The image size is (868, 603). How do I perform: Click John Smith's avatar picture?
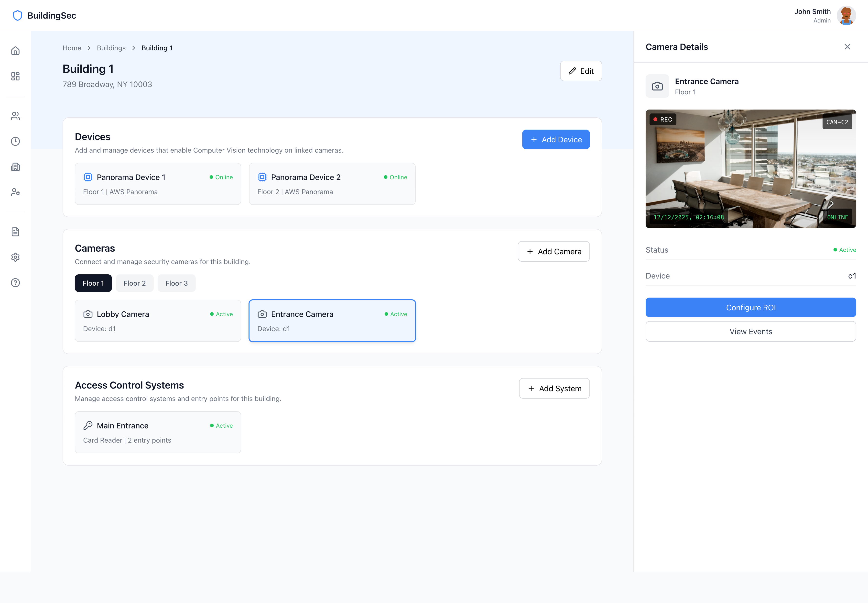tap(846, 15)
